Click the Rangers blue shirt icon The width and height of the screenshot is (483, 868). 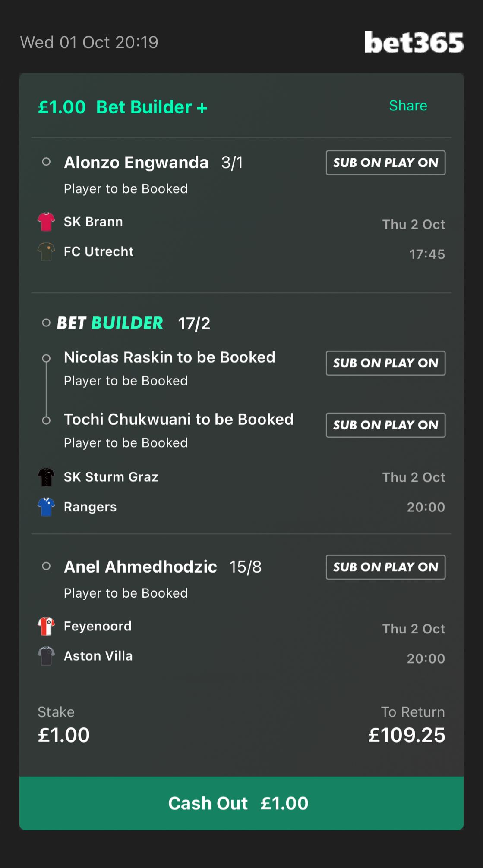click(x=46, y=507)
